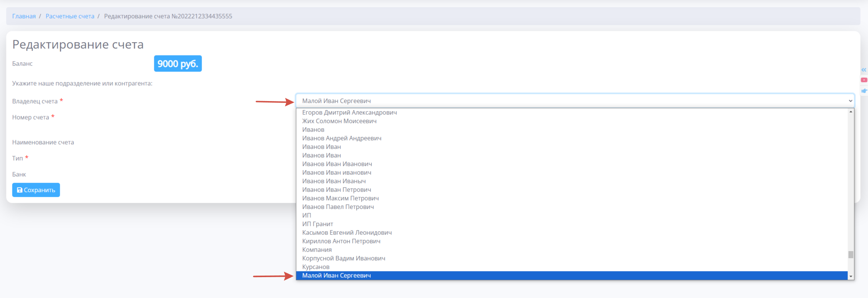Image resolution: width=868 pixels, height=298 pixels.
Task: Choose Кириллов Антон Петрович entry
Action: point(341,241)
